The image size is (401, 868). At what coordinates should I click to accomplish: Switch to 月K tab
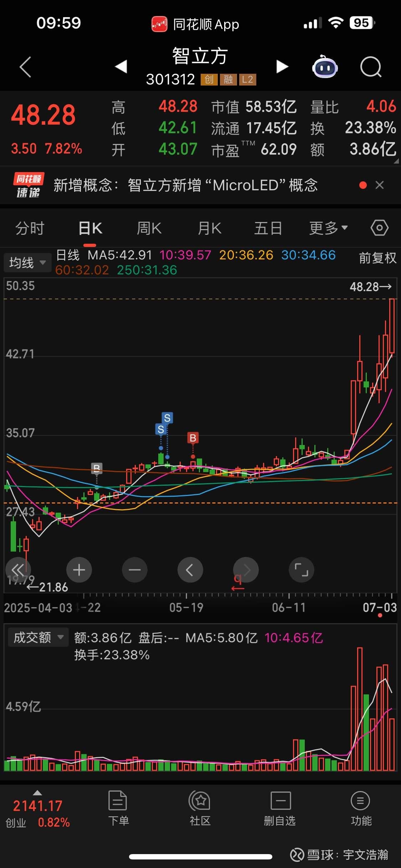tap(210, 228)
